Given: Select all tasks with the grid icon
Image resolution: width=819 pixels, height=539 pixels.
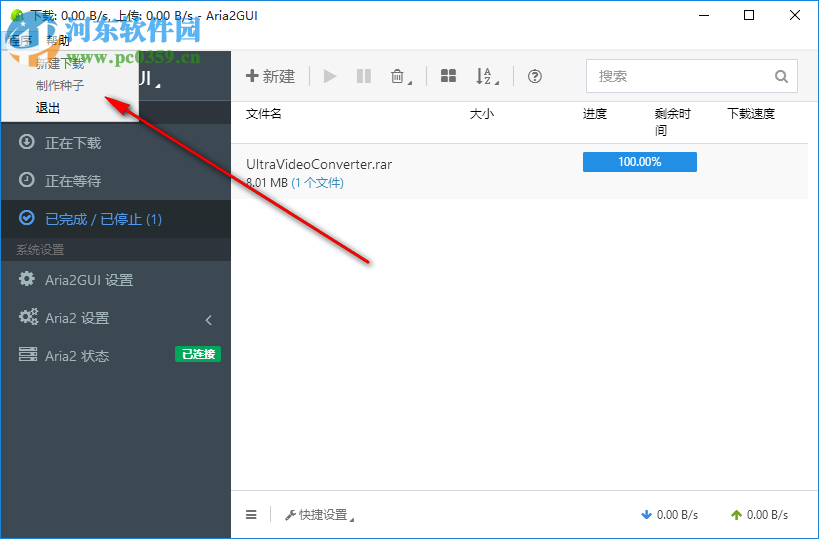Looking at the screenshot, I should [448, 76].
